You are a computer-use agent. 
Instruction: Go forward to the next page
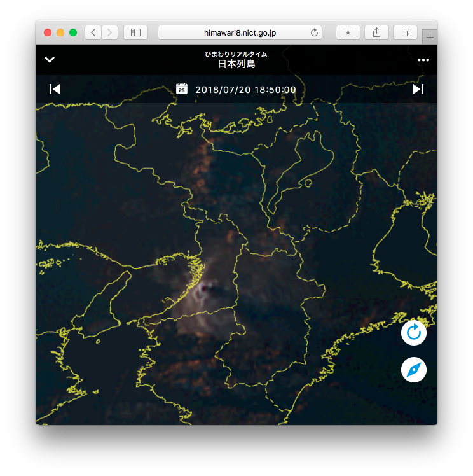[x=109, y=32]
